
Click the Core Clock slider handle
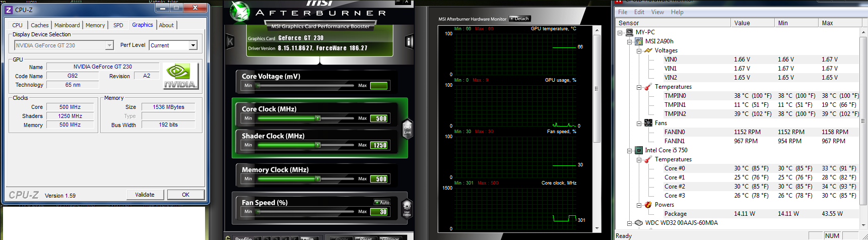[318, 118]
